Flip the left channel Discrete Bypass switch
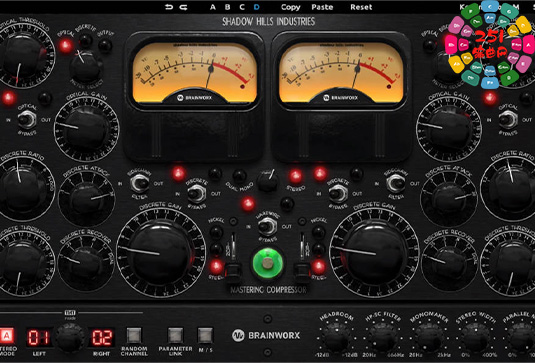 tap(197, 193)
